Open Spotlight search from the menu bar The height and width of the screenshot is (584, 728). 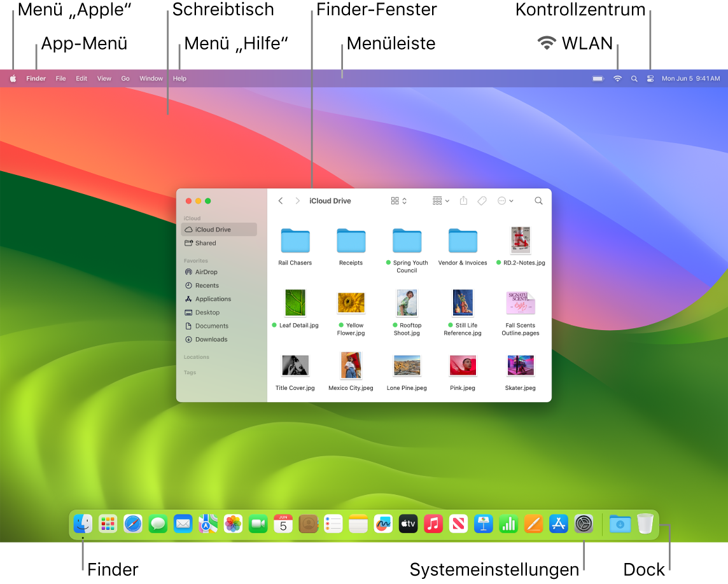634,78
